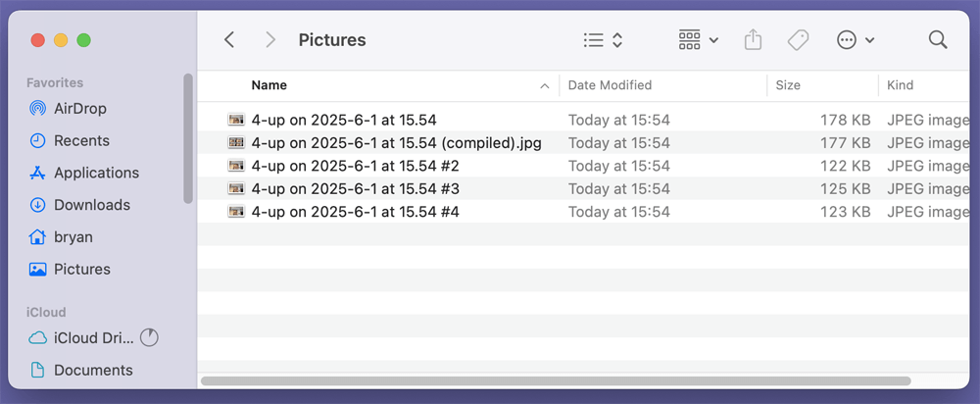The image size is (980, 404).
Task: Select '4-up on 2025-6-1 at 15.54 (compiled).jpg'
Action: point(396,142)
